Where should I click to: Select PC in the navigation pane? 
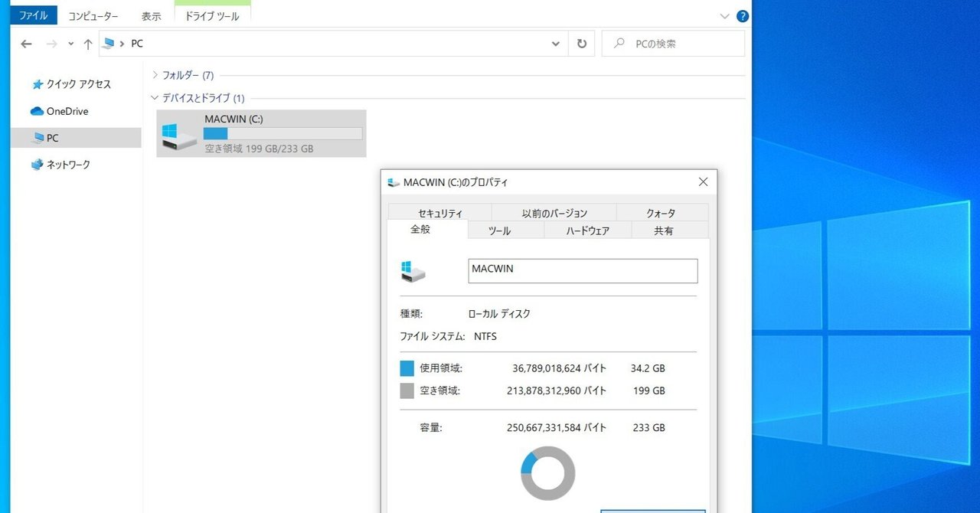pos(77,138)
